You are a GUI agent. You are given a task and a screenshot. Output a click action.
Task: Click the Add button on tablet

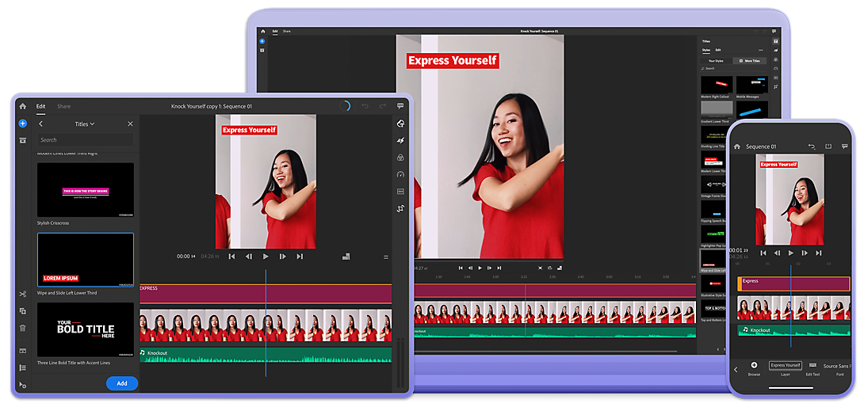point(122,383)
